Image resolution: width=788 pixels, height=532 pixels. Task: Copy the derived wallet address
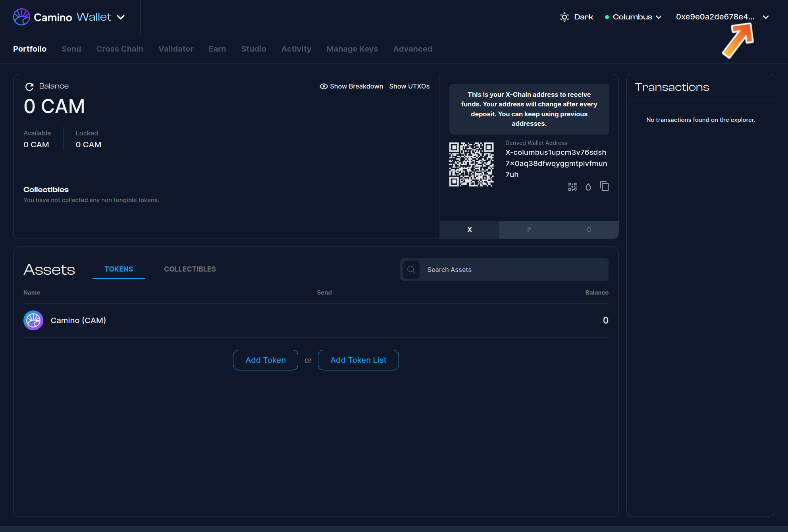604,187
